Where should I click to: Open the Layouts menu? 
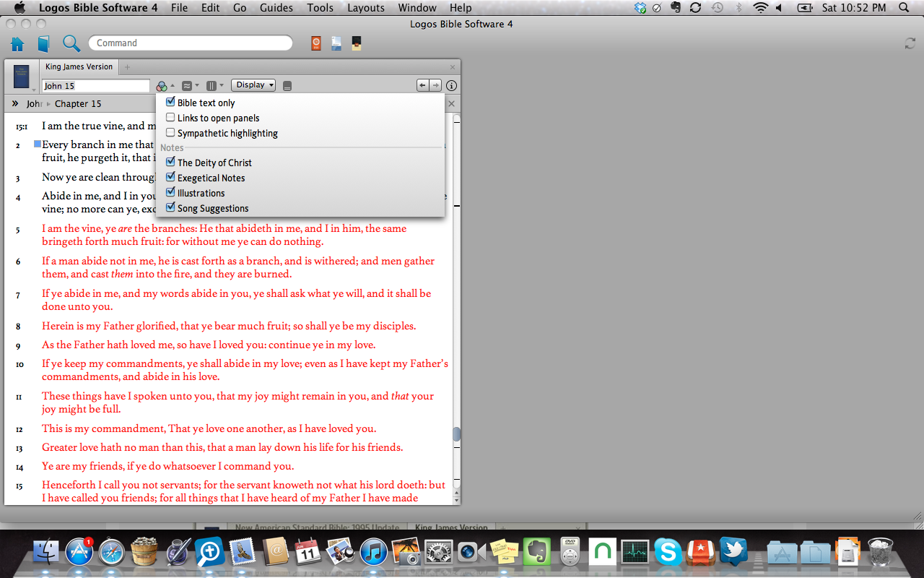coord(366,8)
